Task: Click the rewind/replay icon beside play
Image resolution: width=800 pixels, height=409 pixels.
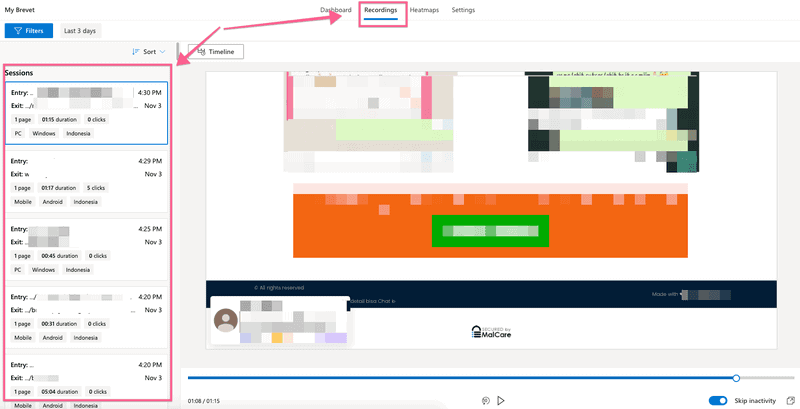Action: point(485,401)
